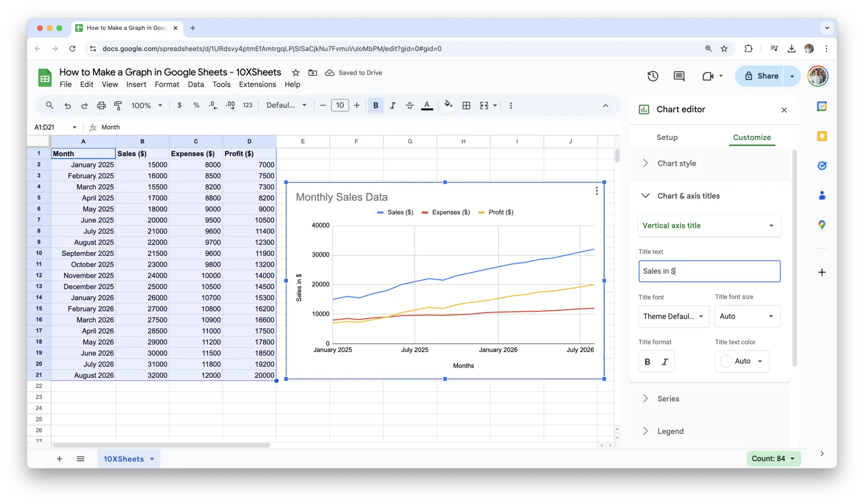Click the fill color bucket icon
Screen dimensions: 864x504
(x=448, y=105)
